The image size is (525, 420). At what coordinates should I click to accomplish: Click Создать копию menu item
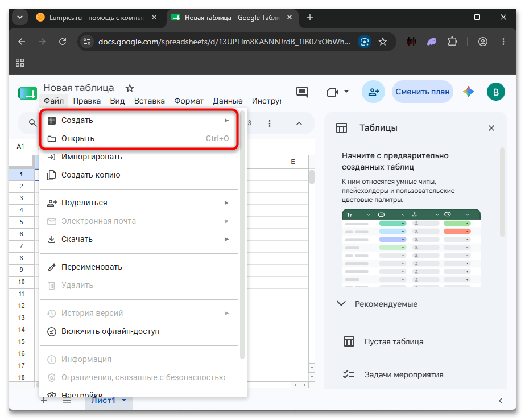tap(139, 175)
